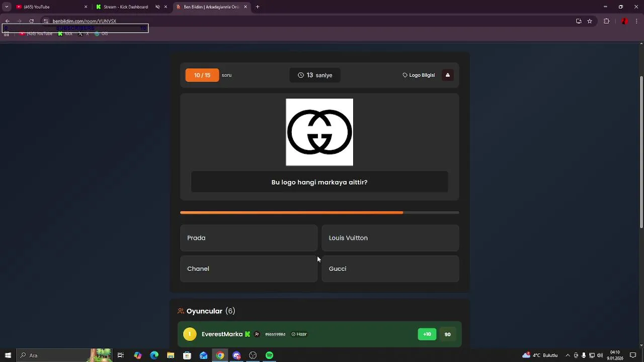The image size is (644, 362).
Task: Click "Bu logo hangi markaya aittir?" text
Action: pos(319,182)
